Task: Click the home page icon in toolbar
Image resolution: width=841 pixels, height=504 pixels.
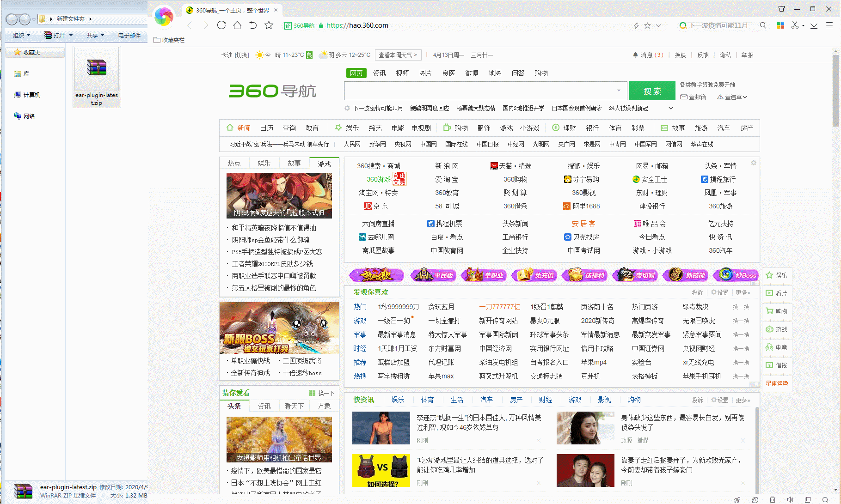Action: click(x=237, y=25)
